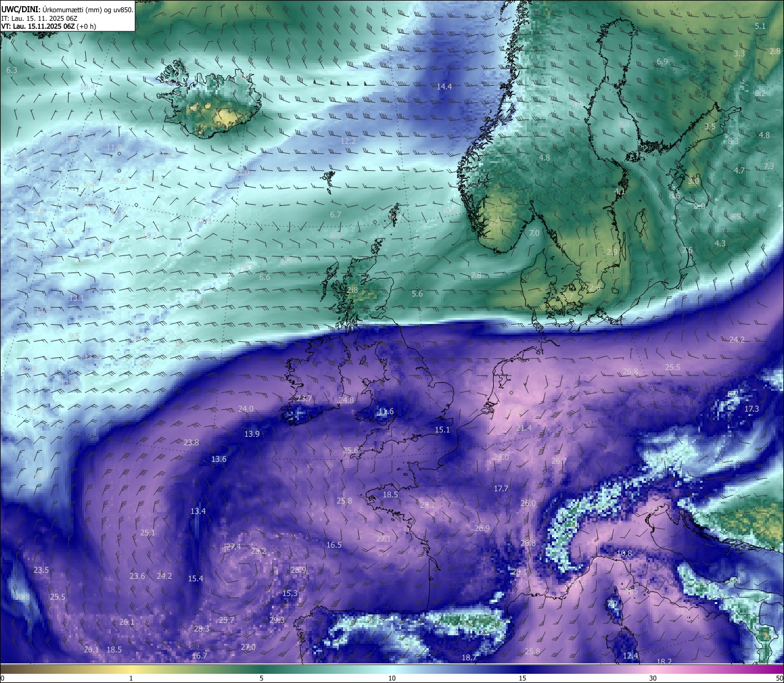Click the 12.2 value on the map
The width and height of the screenshot is (784, 683).
click(348, 141)
